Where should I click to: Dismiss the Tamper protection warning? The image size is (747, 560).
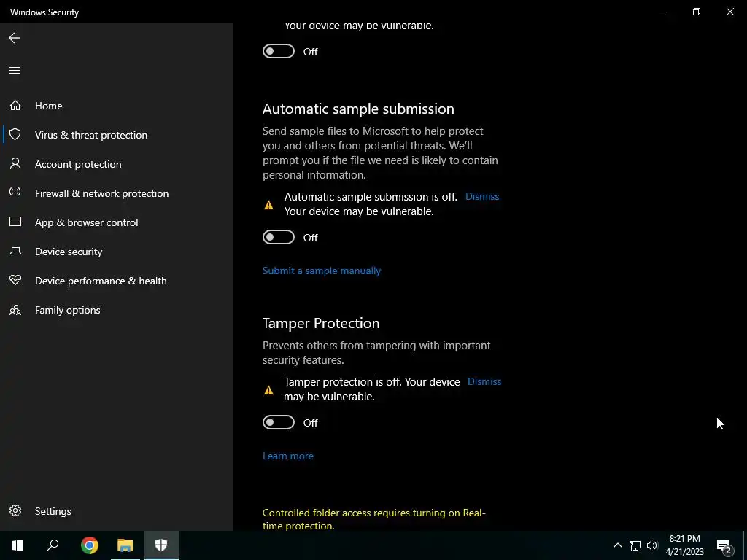pyautogui.click(x=484, y=381)
